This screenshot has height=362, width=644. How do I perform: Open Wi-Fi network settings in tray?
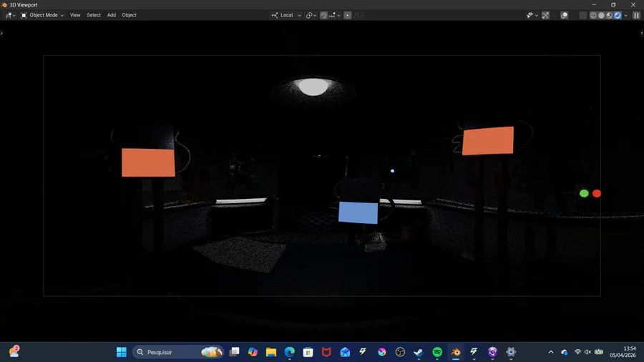[577, 352]
